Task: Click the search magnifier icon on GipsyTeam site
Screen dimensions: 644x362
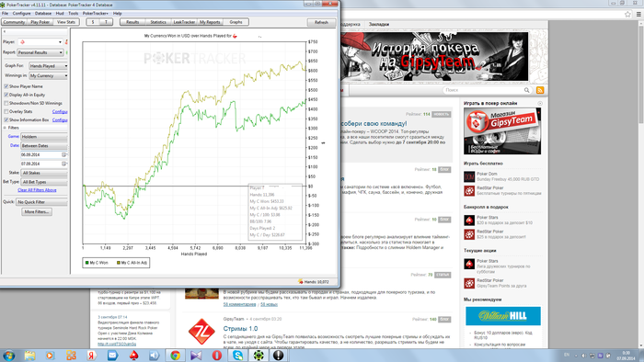Action: click(x=526, y=90)
